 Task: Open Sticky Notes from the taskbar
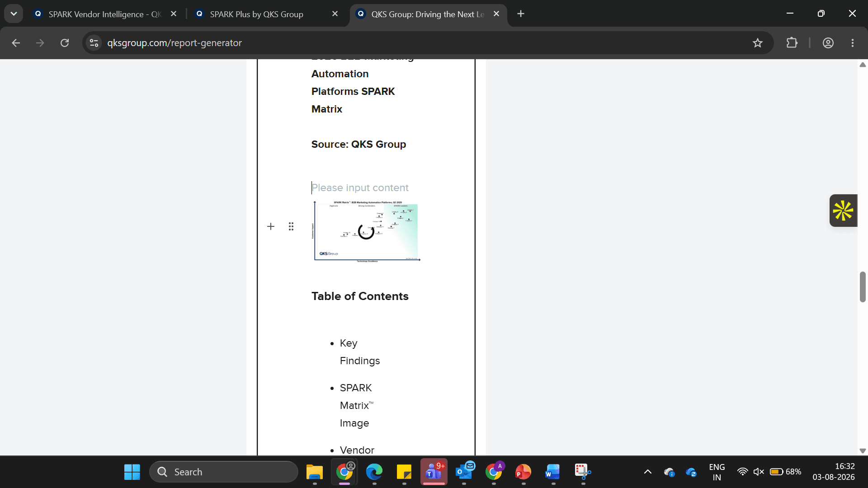(404, 472)
